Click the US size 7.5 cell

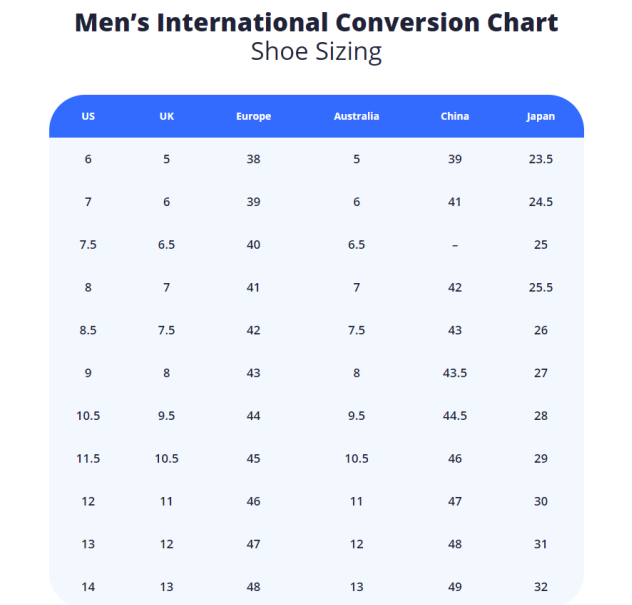[x=88, y=244]
